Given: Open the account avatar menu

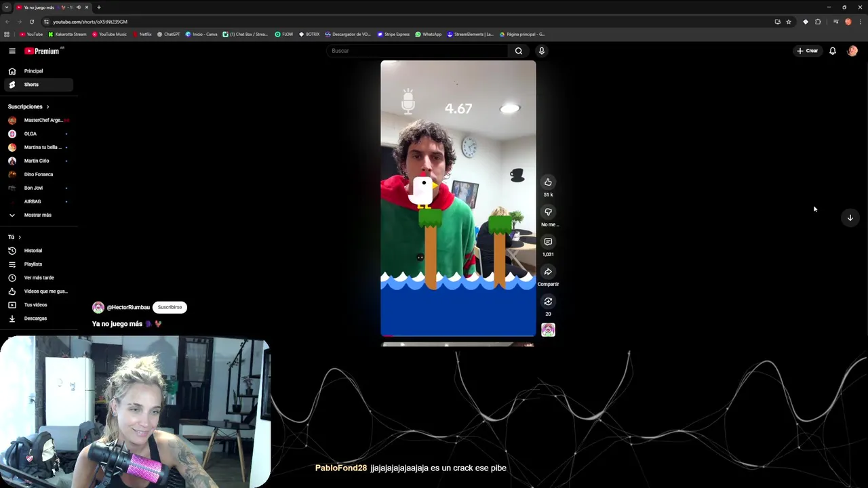Looking at the screenshot, I should click(x=852, y=51).
